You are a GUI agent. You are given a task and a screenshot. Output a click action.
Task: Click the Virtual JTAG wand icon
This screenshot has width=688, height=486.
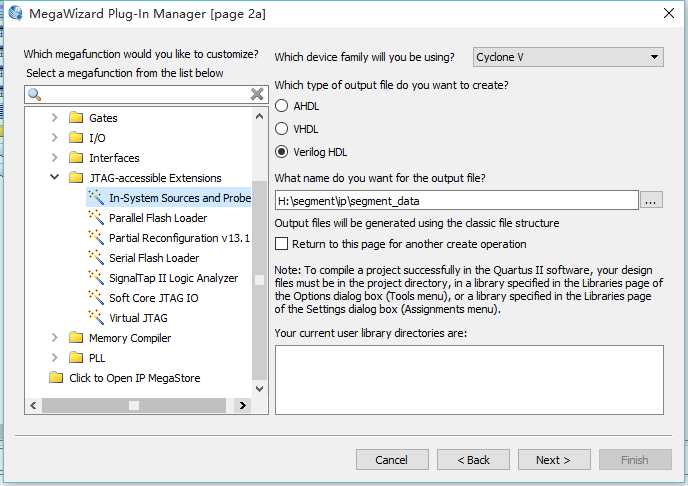96,317
